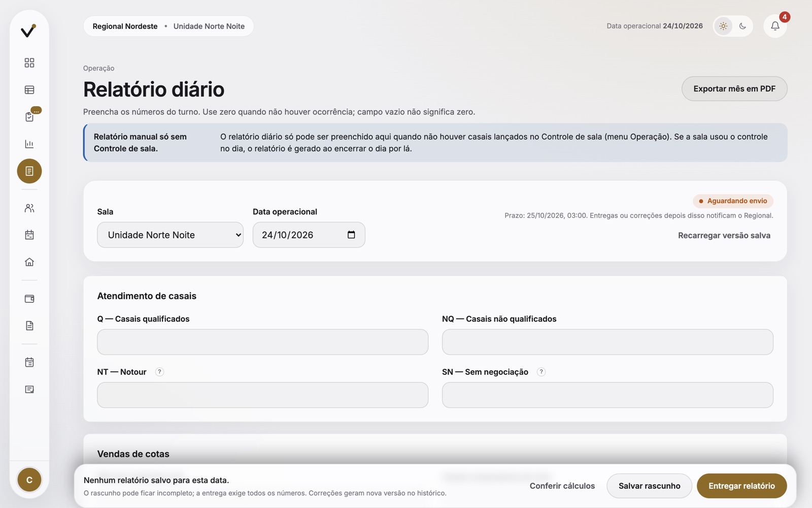Switch to dark theme with moon icon
Viewport: 812px width, 508px height.
tap(742, 26)
